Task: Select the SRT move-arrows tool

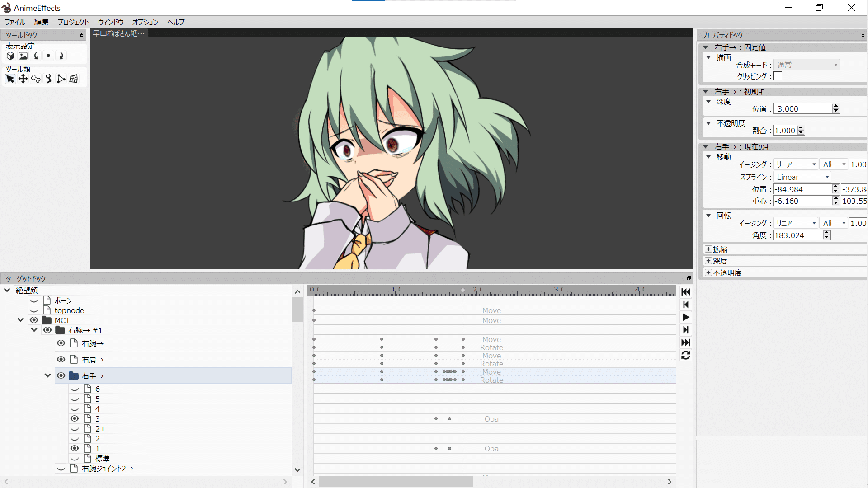Action: coord(23,79)
